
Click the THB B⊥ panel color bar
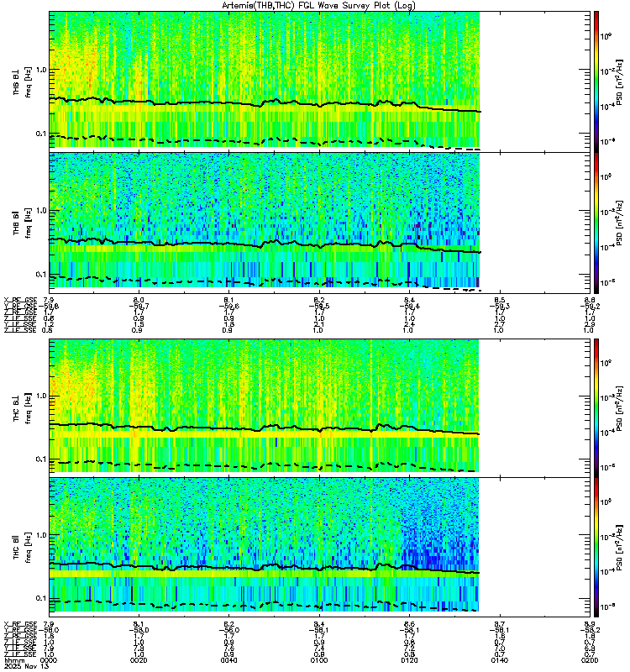596,81
